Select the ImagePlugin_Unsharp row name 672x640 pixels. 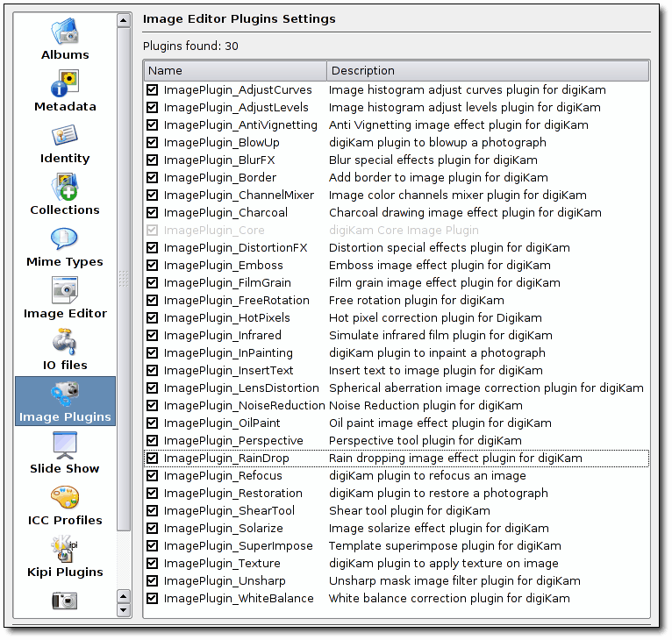tap(225, 581)
